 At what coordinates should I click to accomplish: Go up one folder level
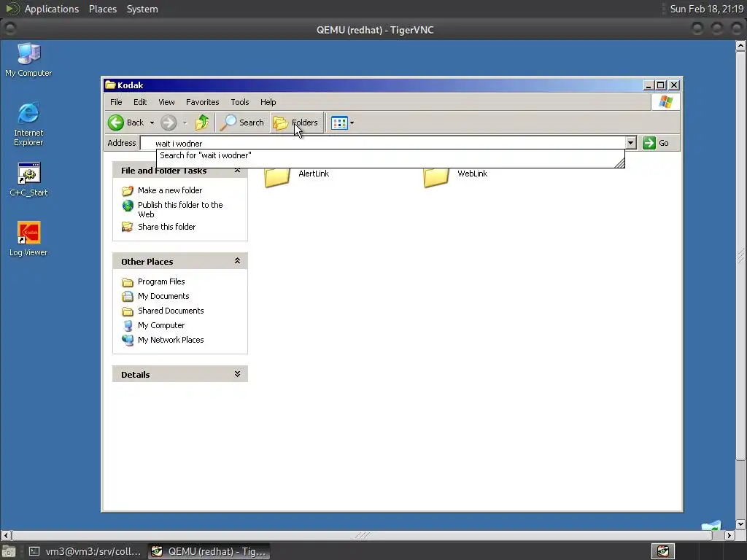(202, 122)
